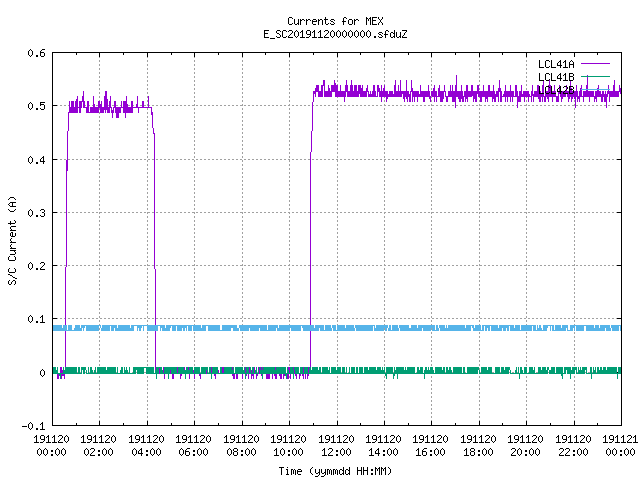640x480 pixels.
Task: Click the LCL41B legend label
Action: tap(556, 77)
